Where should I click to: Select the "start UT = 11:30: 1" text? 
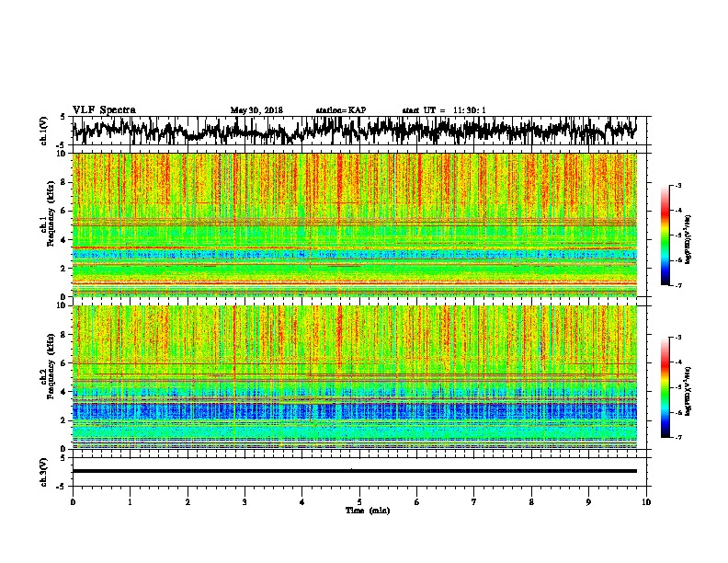(x=444, y=110)
